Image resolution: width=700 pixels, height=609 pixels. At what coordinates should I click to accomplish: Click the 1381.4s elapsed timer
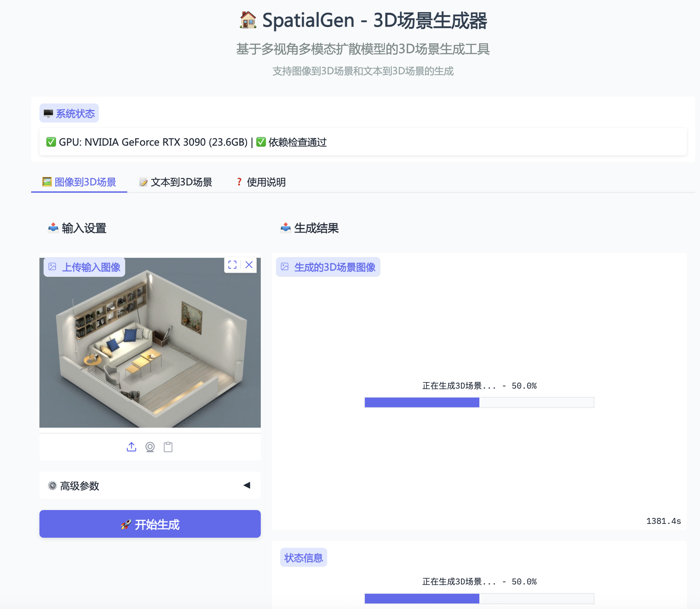click(x=663, y=521)
